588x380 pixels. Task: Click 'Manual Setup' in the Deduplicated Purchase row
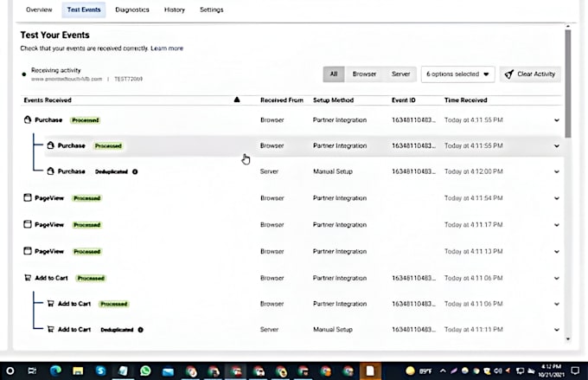(333, 171)
